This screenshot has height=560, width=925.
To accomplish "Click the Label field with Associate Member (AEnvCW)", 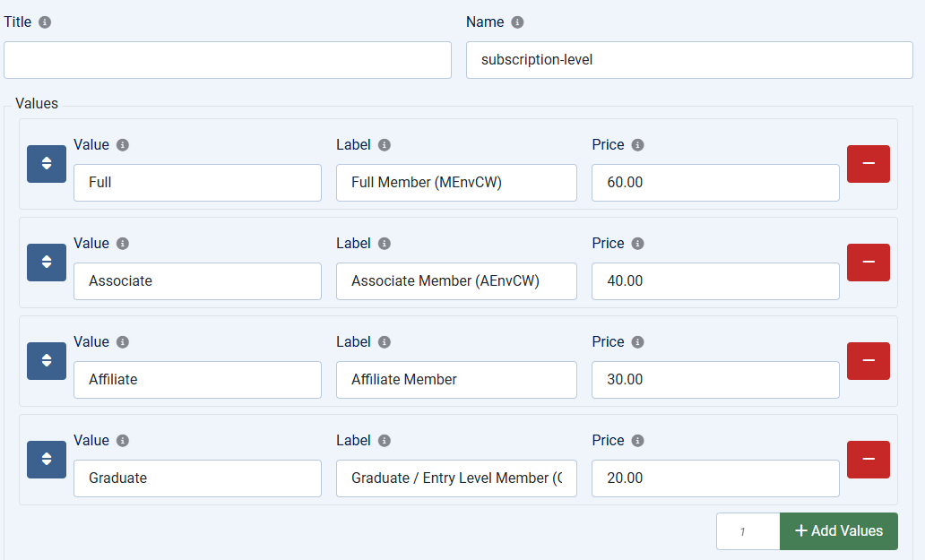I will (456, 281).
